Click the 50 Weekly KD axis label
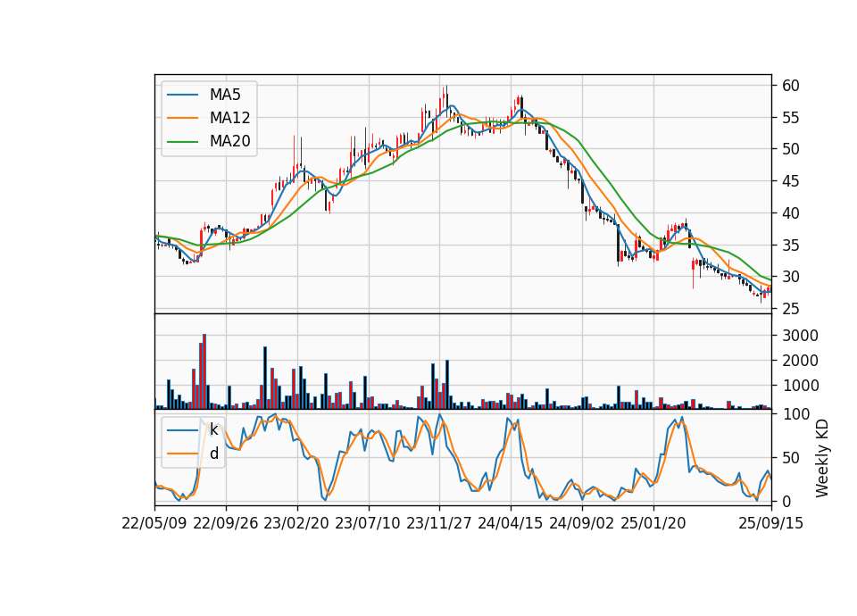857x616 pixels. 790,458
